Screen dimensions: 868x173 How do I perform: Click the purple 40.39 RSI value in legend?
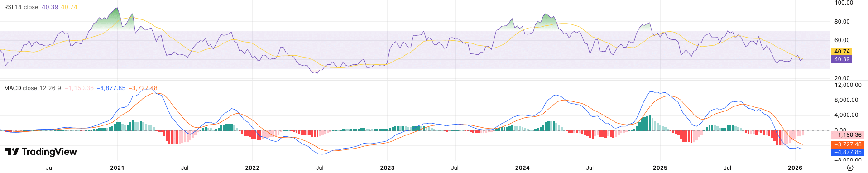tap(50, 7)
